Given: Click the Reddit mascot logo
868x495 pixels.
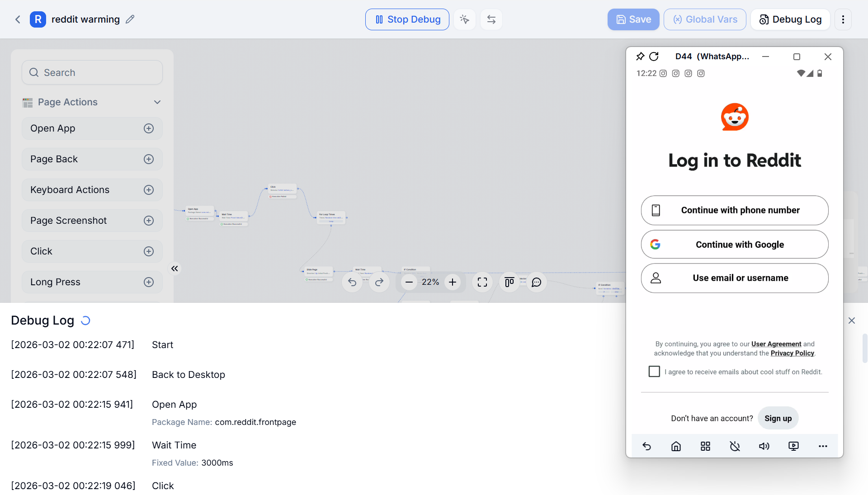Looking at the screenshot, I should (735, 117).
